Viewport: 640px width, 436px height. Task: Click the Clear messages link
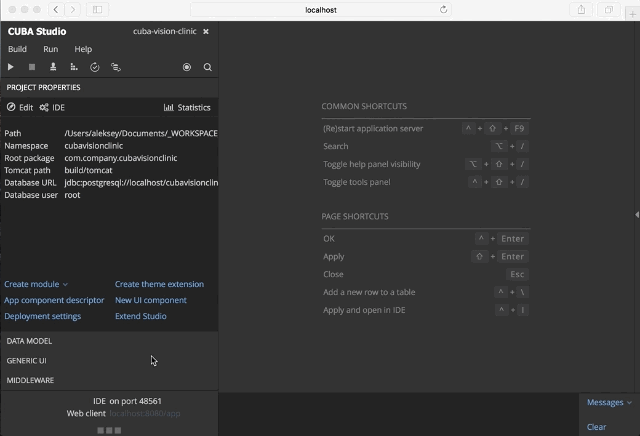(596, 427)
